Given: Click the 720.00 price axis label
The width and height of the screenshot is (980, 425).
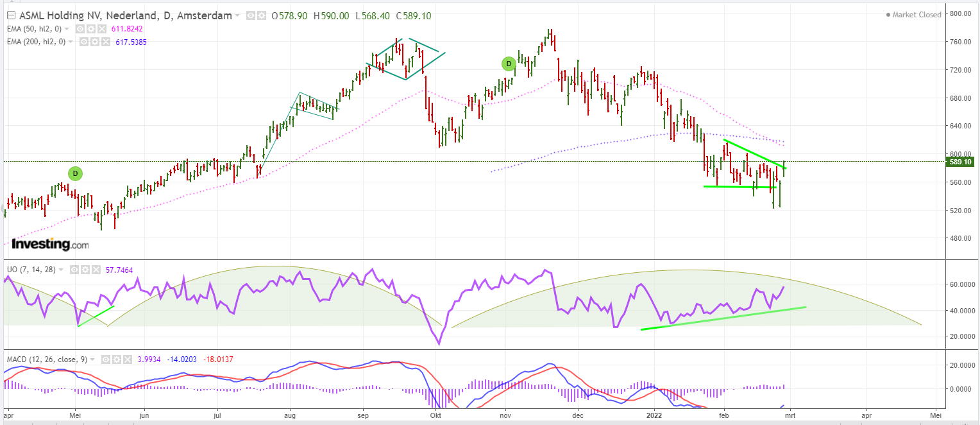Looking at the screenshot, I should tap(959, 70).
